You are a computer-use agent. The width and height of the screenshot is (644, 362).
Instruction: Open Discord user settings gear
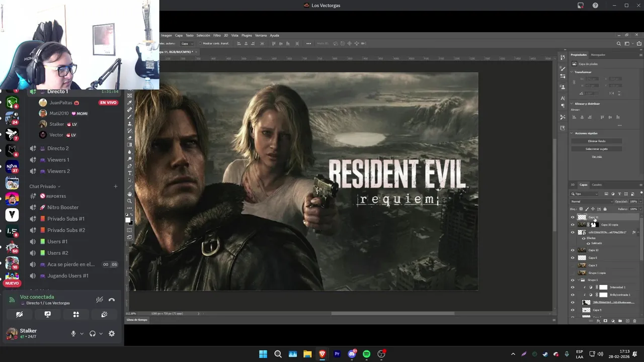[112, 333]
